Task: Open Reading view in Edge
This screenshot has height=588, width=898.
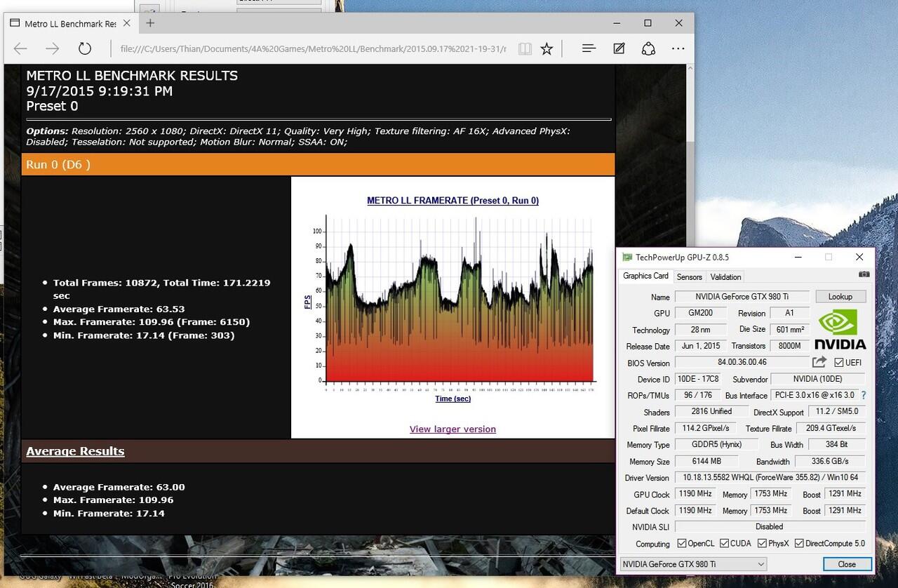Action: point(525,48)
